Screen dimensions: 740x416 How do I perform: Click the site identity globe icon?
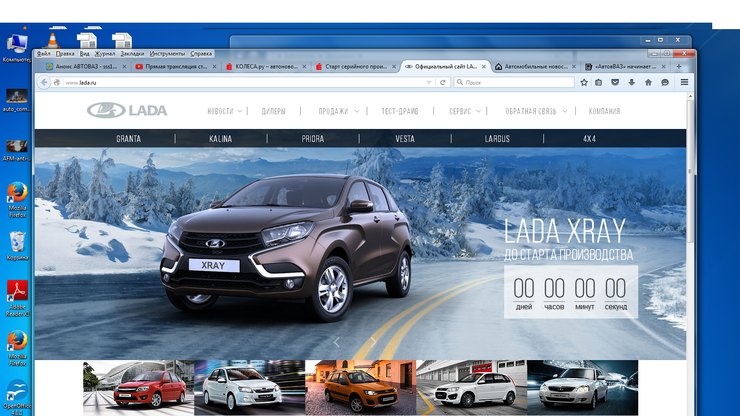coord(57,82)
